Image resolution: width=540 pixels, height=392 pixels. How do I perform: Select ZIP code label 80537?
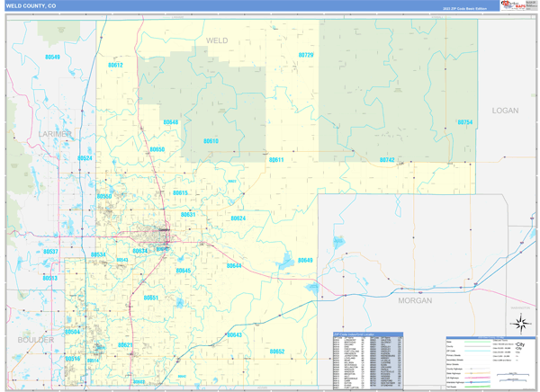(50, 252)
